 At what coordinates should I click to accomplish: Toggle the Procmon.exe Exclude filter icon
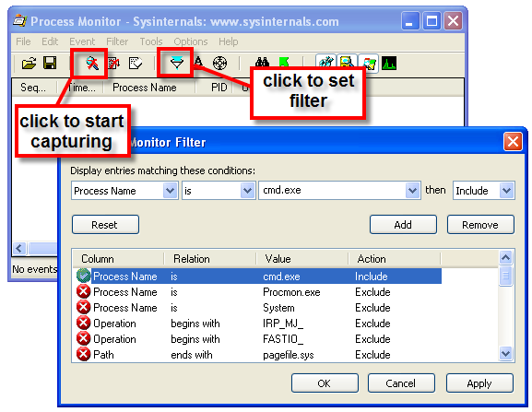point(83,291)
